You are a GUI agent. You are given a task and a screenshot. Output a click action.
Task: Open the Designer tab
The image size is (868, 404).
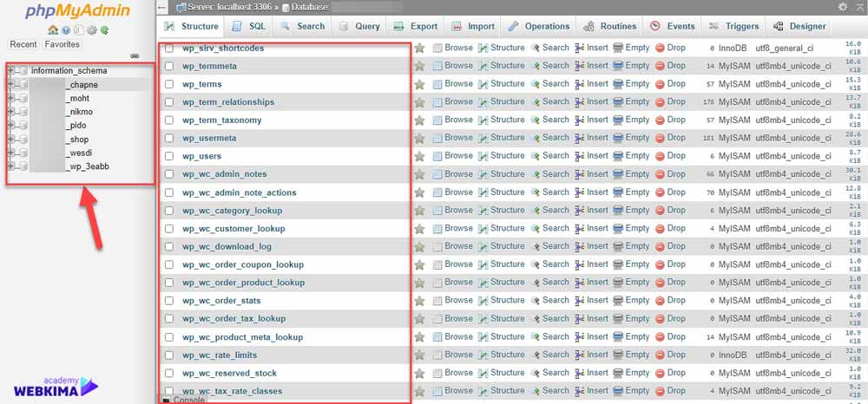point(799,27)
